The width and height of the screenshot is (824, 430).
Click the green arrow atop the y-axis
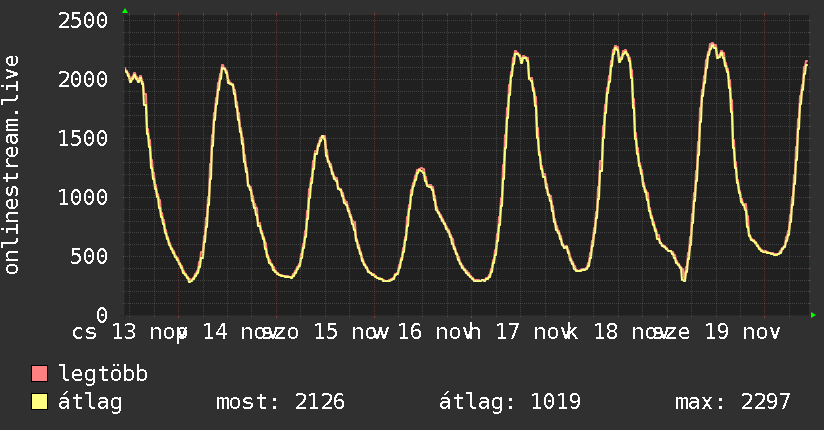125,11
